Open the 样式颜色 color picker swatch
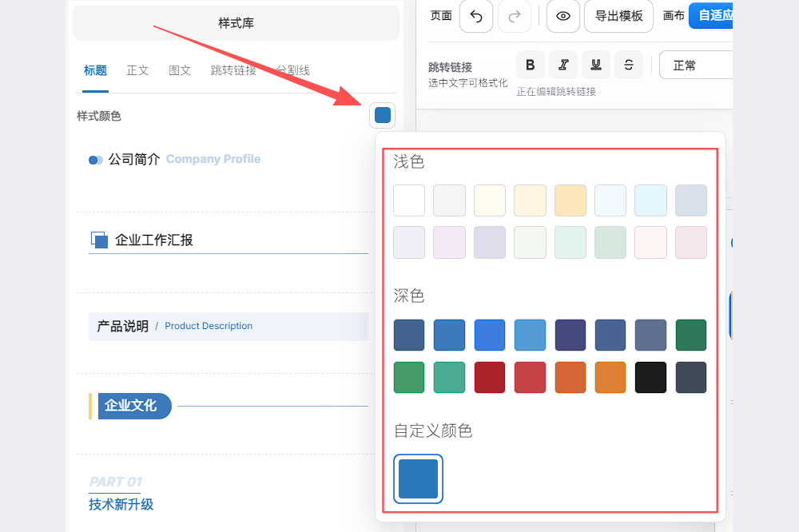The image size is (799, 532). [383, 115]
